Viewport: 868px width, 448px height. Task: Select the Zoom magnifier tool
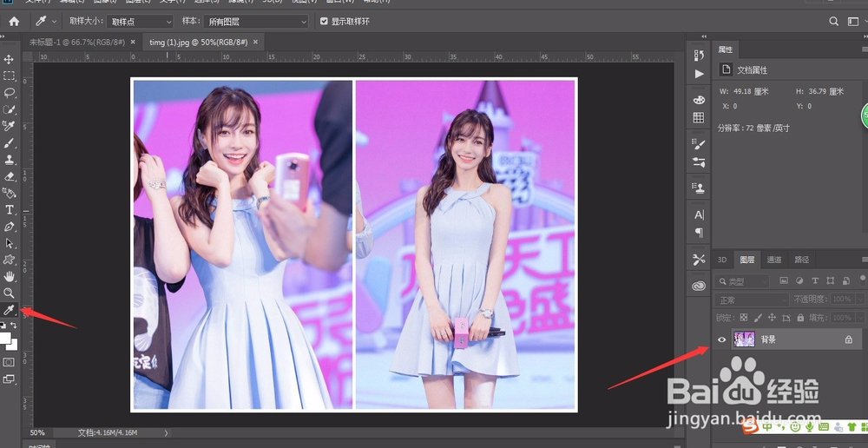click(x=9, y=293)
